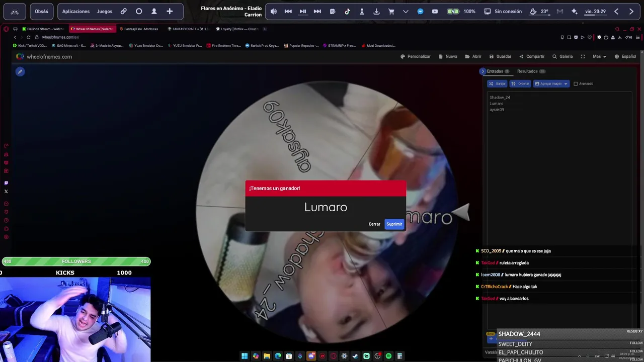Image resolution: width=644 pixels, height=362 pixels.
Task: Sort entries with Ordenar
Action: coord(520,83)
